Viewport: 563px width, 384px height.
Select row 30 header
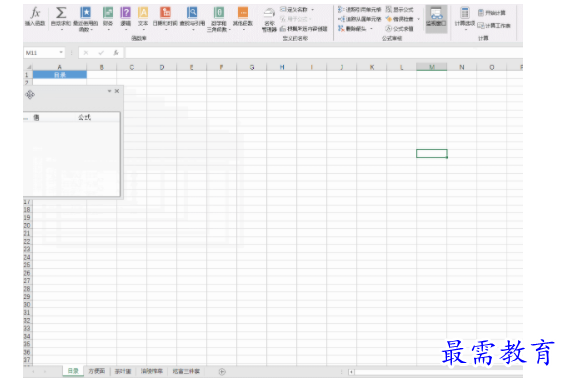click(27, 305)
